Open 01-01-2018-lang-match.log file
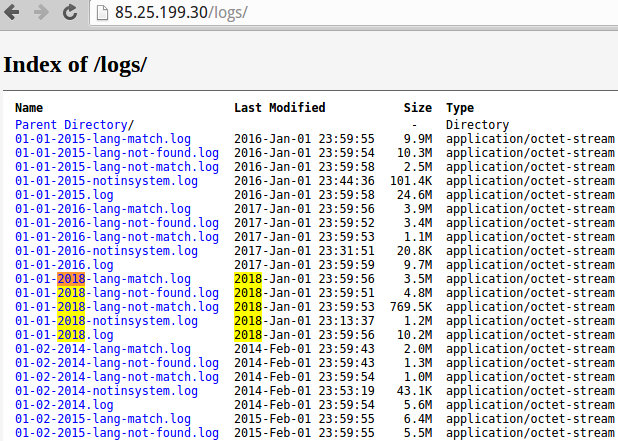 [x=103, y=279]
